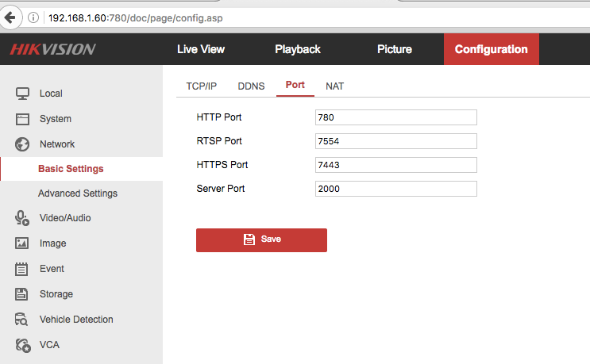Viewport: 590px width, 364px height.
Task: Click the Vehicle Detection icon
Action: pyautogui.click(x=22, y=320)
